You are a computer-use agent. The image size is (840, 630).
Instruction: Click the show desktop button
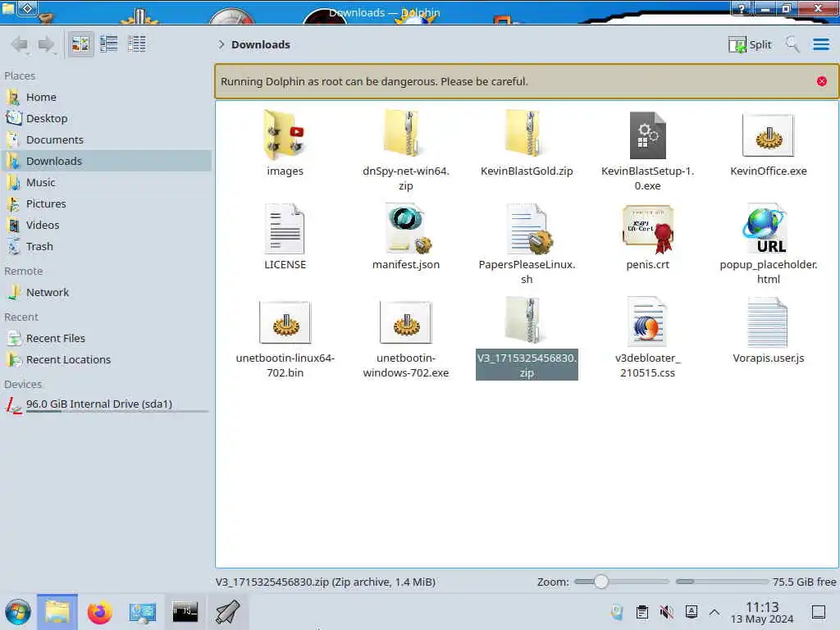(819, 612)
